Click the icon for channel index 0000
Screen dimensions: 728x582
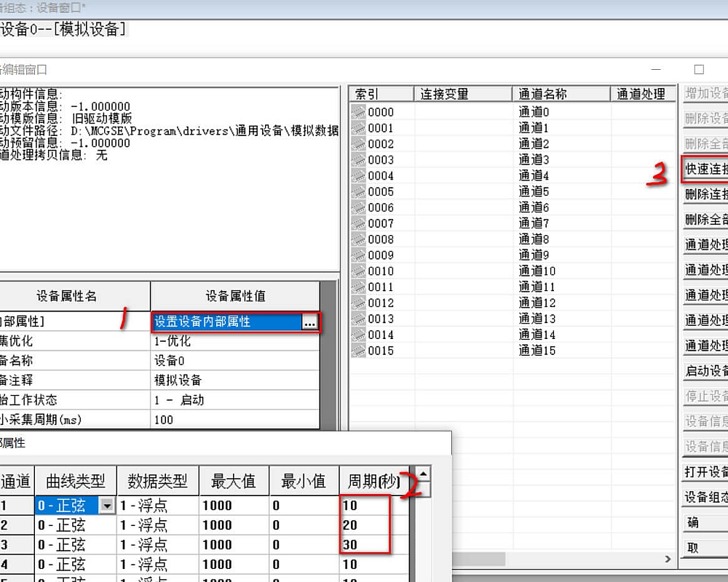tap(358, 112)
